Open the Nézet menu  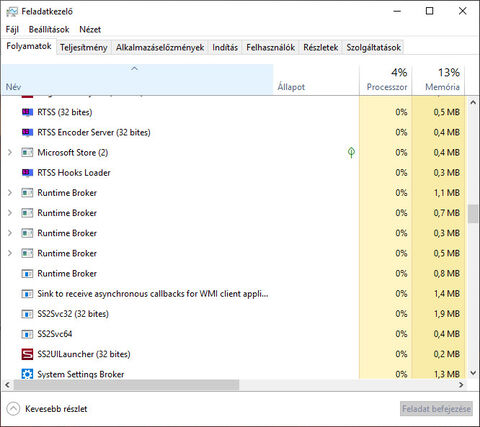coord(90,30)
